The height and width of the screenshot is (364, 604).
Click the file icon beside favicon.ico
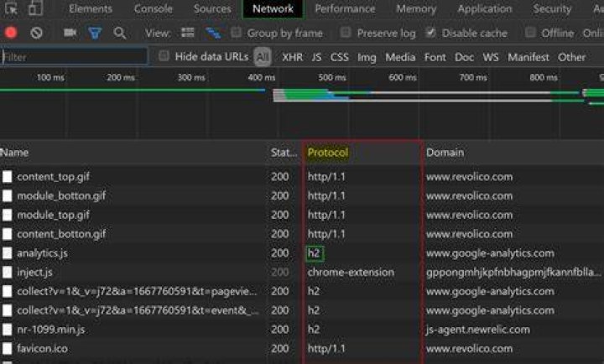click(7, 349)
